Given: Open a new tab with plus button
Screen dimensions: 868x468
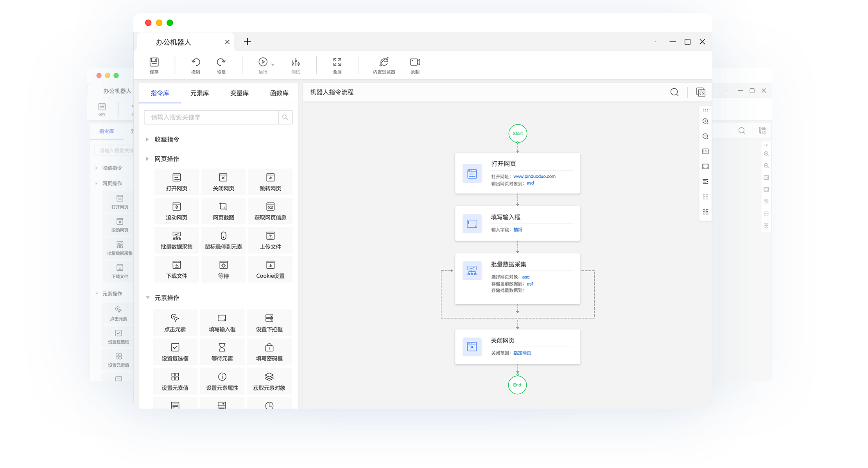Looking at the screenshot, I should 247,42.
